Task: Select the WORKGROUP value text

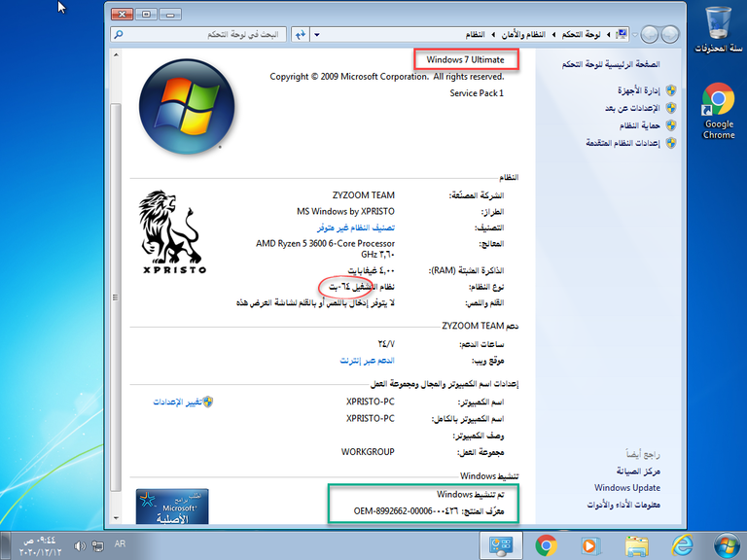Action: [368, 451]
